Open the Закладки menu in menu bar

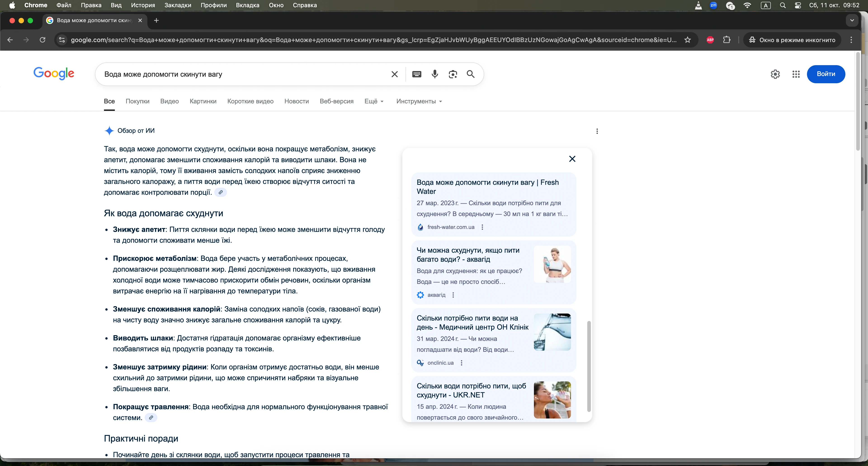(178, 5)
